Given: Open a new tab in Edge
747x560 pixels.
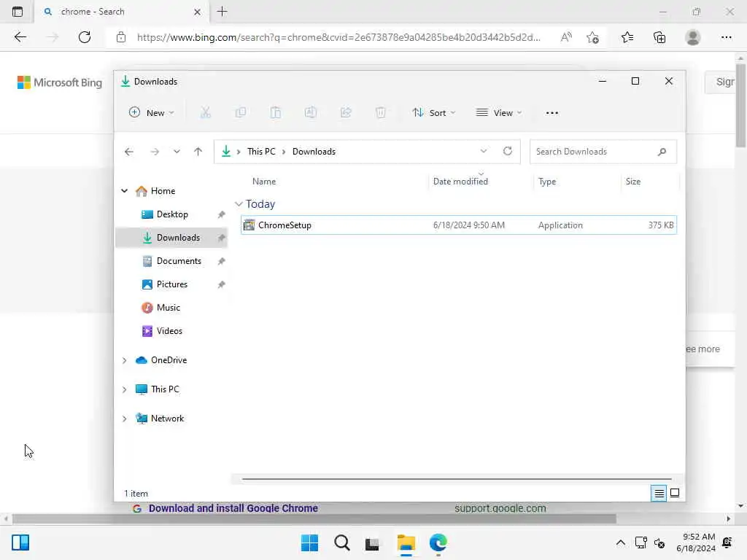Looking at the screenshot, I should (222, 12).
